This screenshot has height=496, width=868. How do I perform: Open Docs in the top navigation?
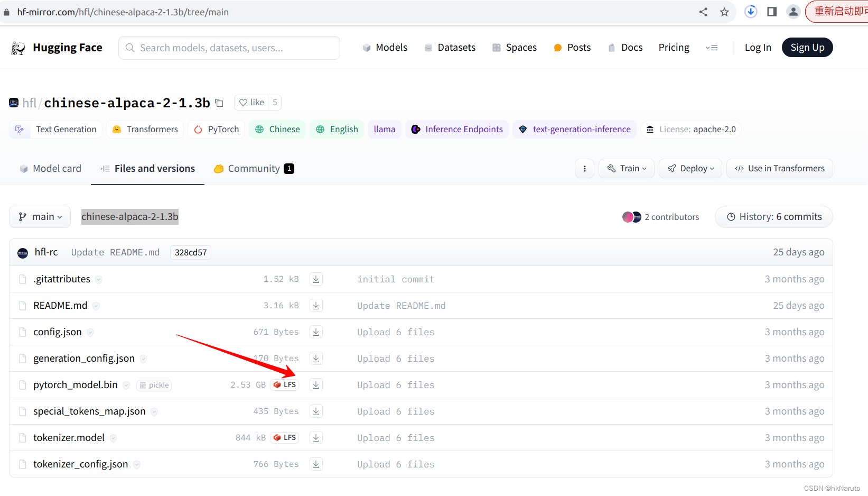626,48
